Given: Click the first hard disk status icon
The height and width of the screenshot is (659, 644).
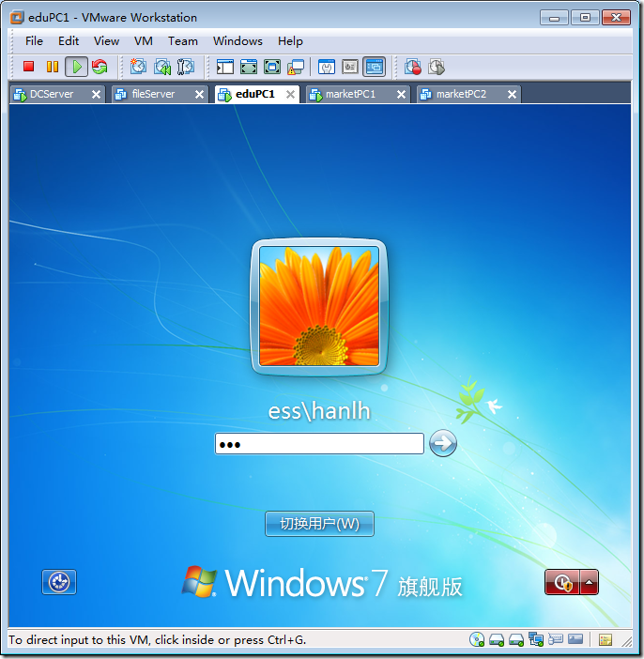Looking at the screenshot, I should point(497,640).
